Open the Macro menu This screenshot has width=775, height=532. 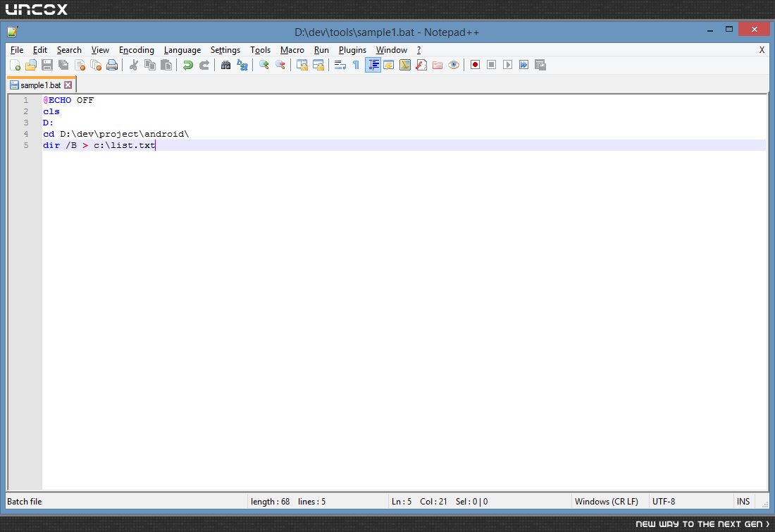point(292,50)
